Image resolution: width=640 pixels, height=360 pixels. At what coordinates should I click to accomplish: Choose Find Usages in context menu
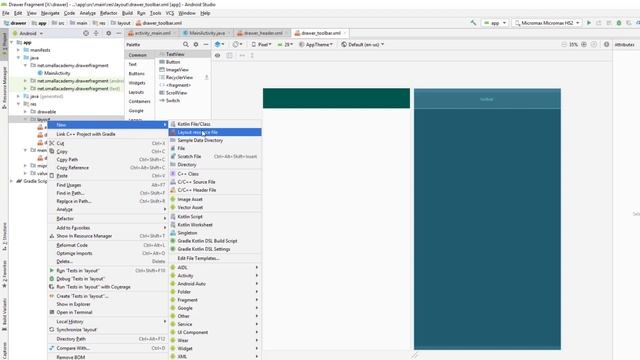click(x=108, y=185)
